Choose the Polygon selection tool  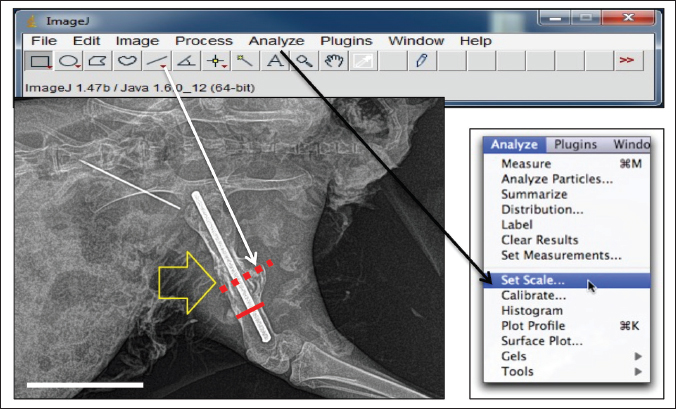coord(98,62)
